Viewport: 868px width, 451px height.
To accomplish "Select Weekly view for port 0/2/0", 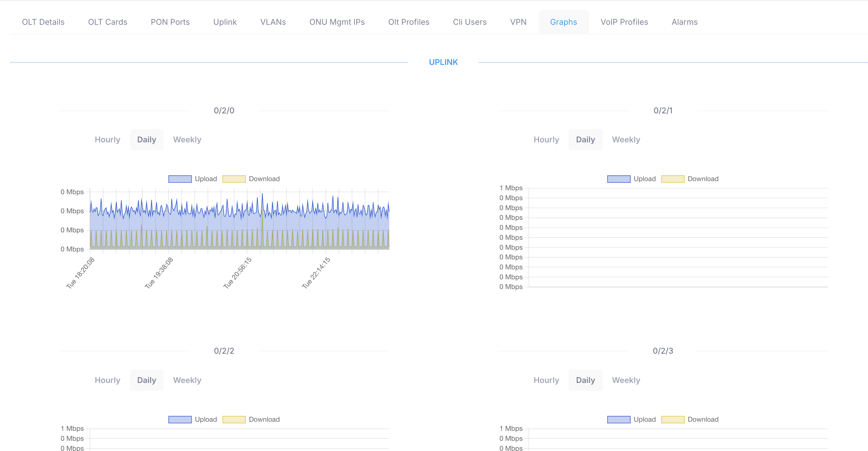I will [187, 140].
